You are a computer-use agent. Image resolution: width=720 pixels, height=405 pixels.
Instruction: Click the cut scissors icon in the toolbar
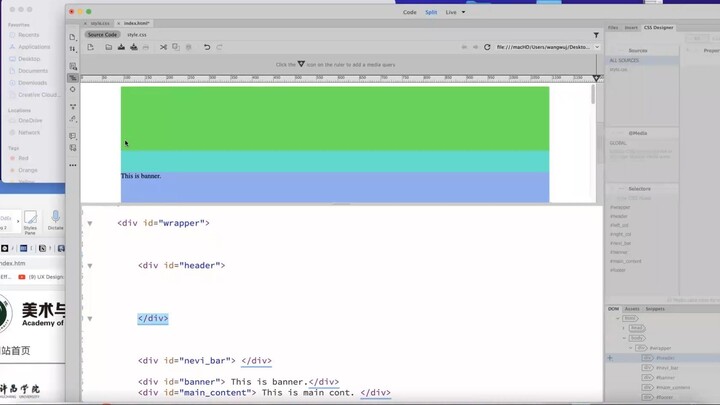[163, 47]
